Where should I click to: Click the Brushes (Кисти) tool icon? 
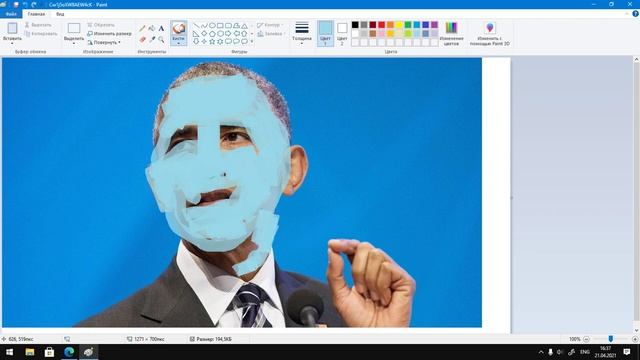[178, 29]
